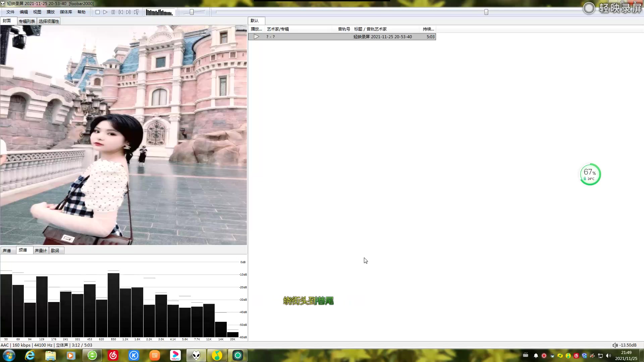The image size is (644, 362).
Task: Jump to the previous track
Action: pos(121,12)
